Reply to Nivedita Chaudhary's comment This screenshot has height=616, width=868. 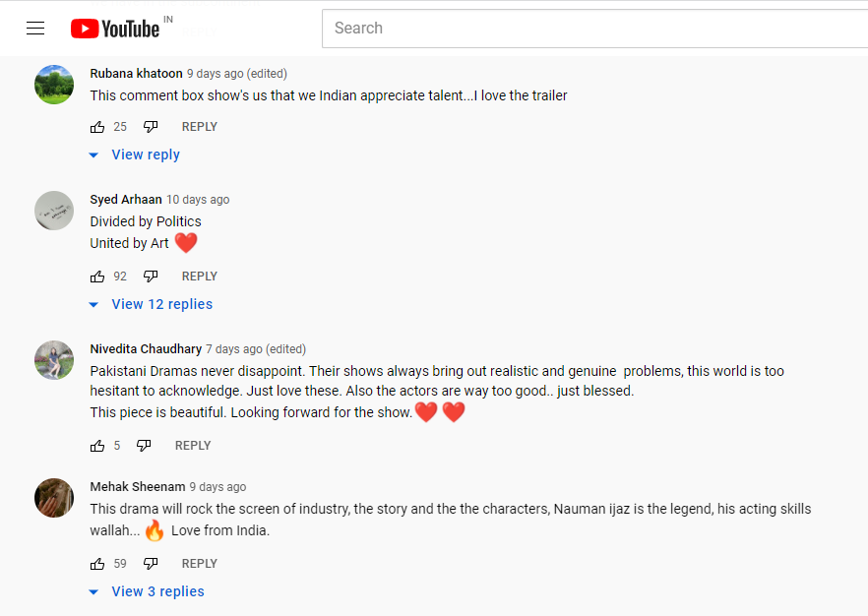coord(193,446)
